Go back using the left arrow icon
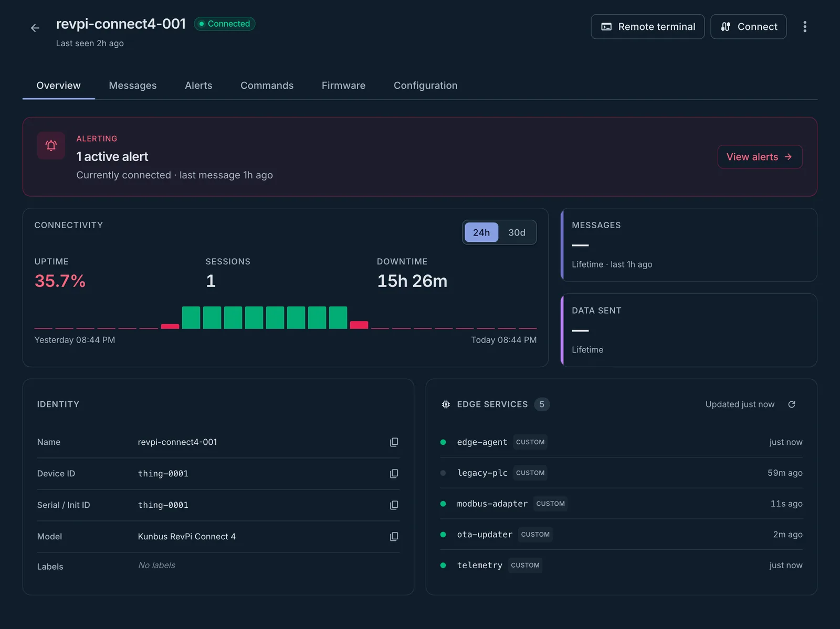 (x=35, y=28)
